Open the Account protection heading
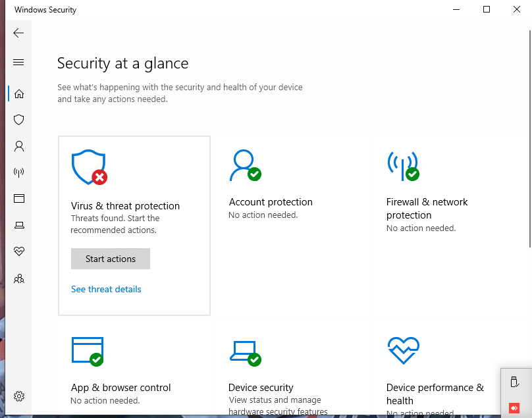The height and width of the screenshot is (418, 532). (271, 202)
